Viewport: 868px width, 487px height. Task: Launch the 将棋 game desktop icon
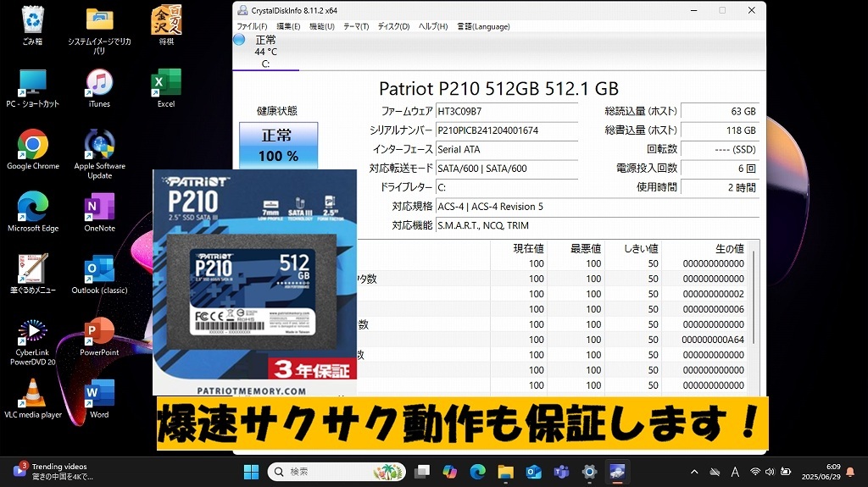[166, 25]
